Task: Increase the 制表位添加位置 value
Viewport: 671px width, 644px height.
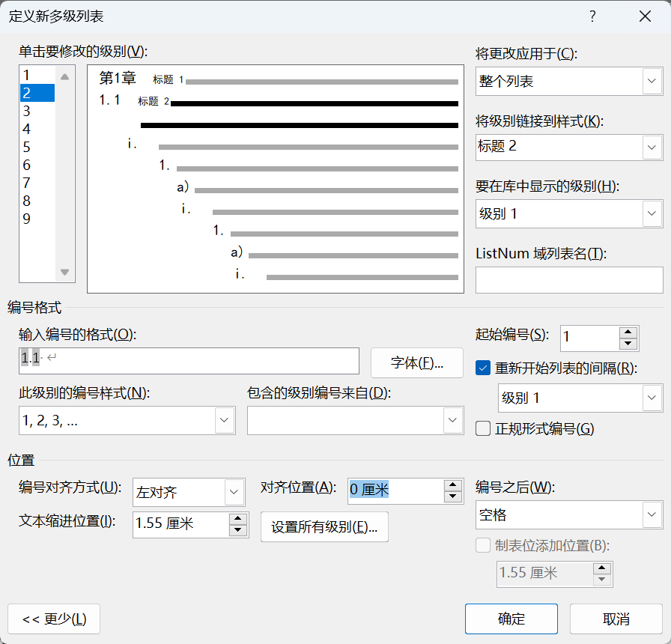Action: tap(601, 568)
